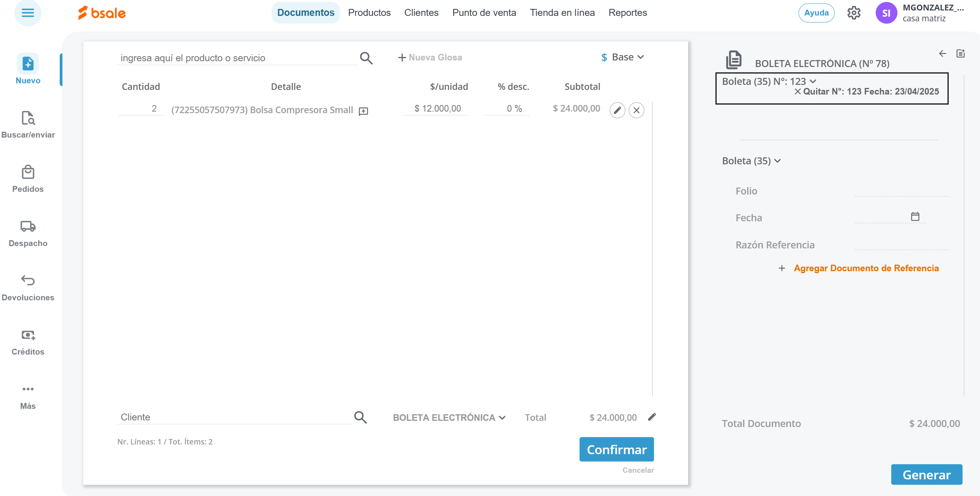Open the calendar picker for Fecha
The height and width of the screenshot is (496, 980).
[x=915, y=217]
